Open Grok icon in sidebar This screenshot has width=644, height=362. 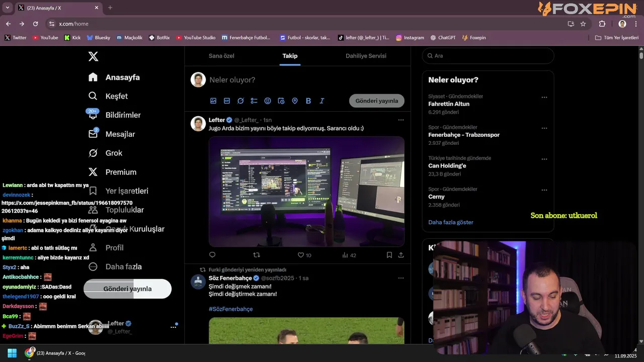(x=93, y=153)
